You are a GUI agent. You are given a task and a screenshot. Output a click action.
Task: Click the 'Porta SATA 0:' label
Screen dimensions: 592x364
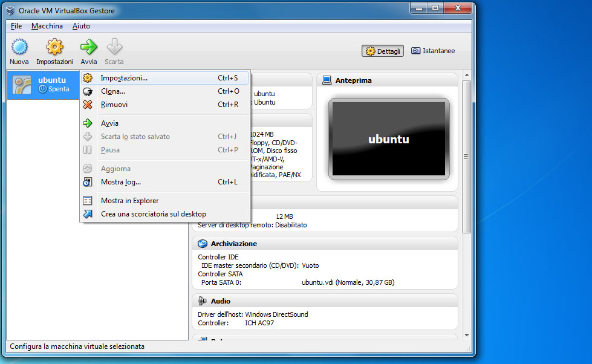click(221, 282)
